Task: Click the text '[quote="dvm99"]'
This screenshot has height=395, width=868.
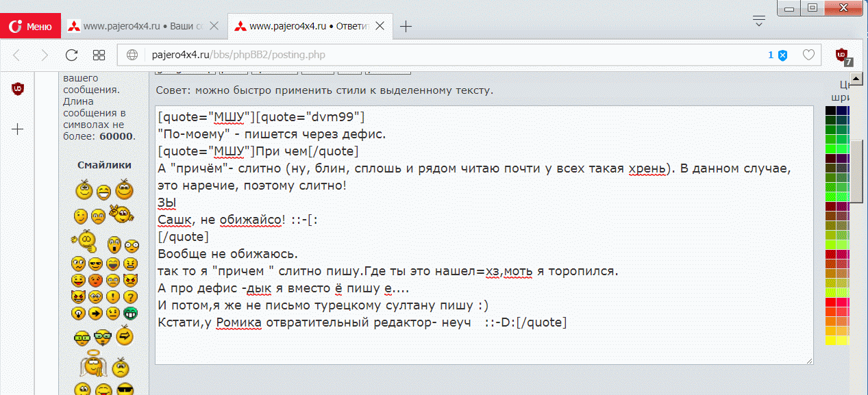Action: point(311,116)
